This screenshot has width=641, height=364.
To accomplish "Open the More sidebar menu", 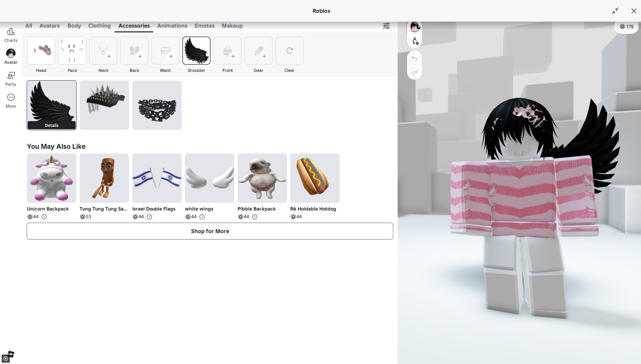I will (x=11, y=101).
